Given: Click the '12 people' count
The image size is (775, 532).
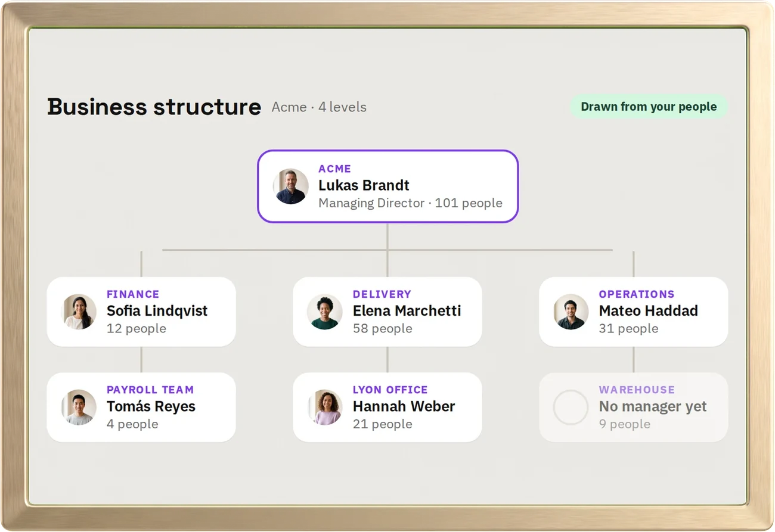Looking at the screenshot, I should tap(137, 329).
